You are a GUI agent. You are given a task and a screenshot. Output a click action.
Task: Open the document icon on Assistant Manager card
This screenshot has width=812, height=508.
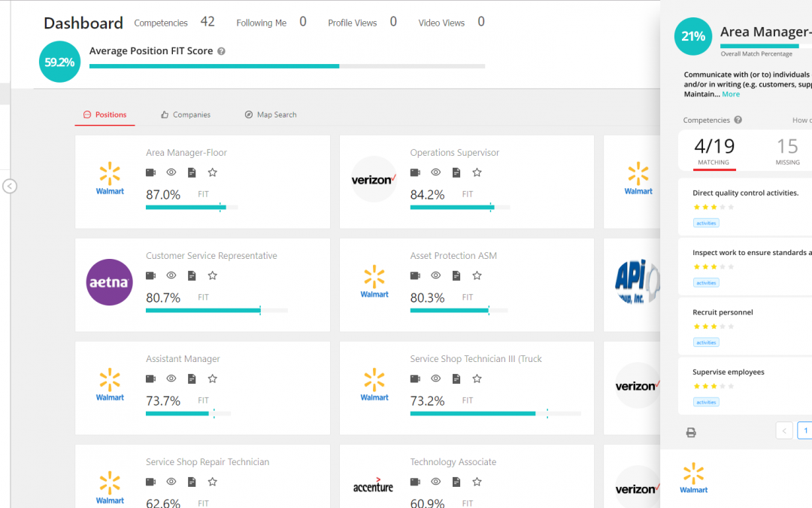[192, 379]
